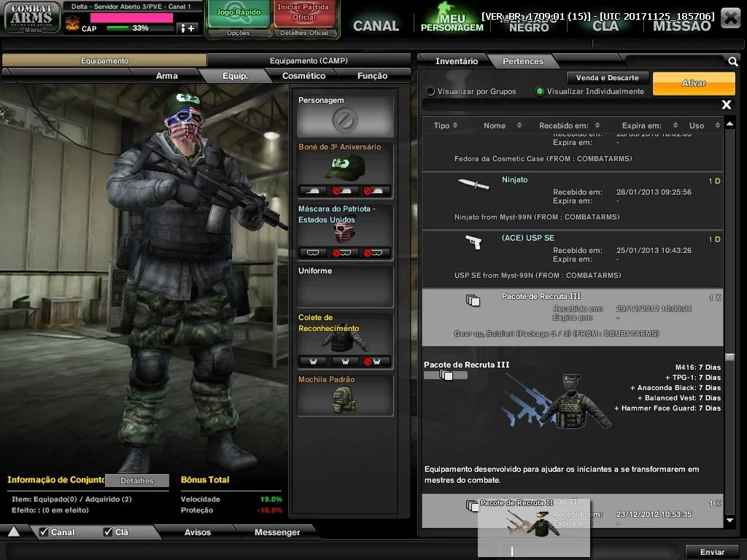Click the search magnifier icon
Viewport: 747px width, 560px height.
pyautogui.click(x=732, y=61)
